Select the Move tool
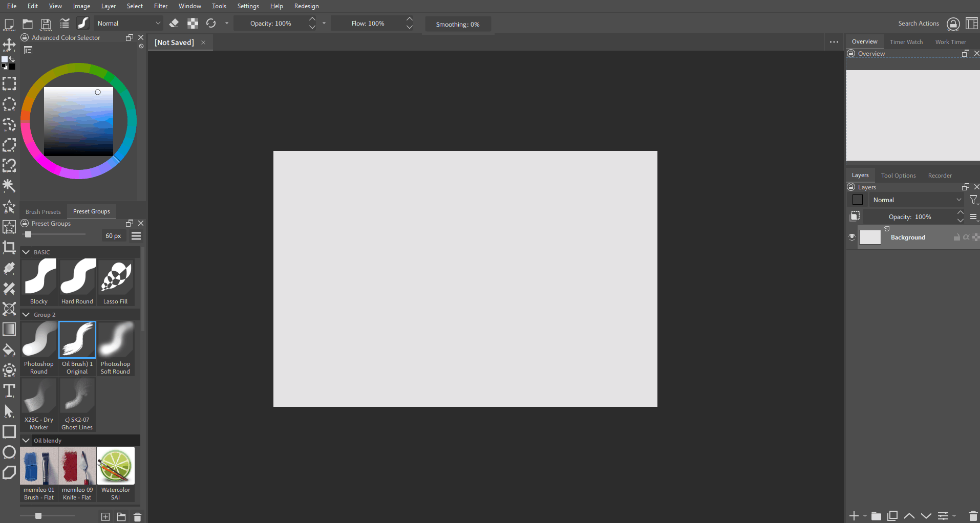The image size is (980, 523). coord(9,45)
